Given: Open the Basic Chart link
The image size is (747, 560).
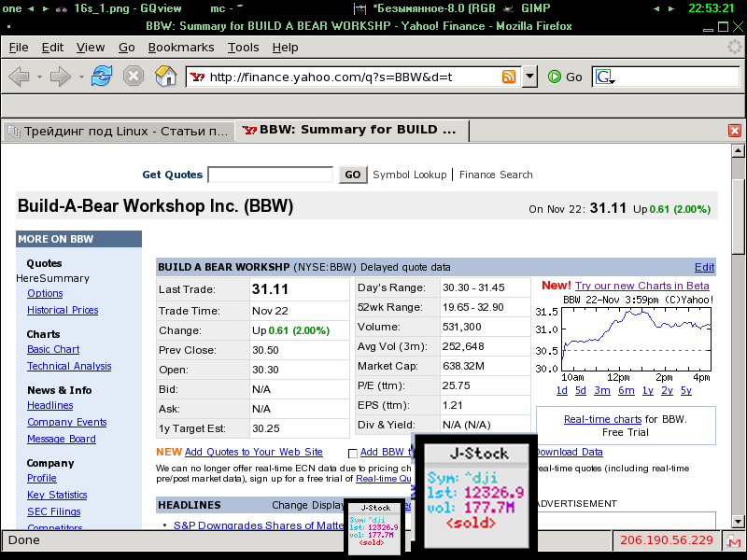Looking at the screenshot, I should [x=53, y=349].
